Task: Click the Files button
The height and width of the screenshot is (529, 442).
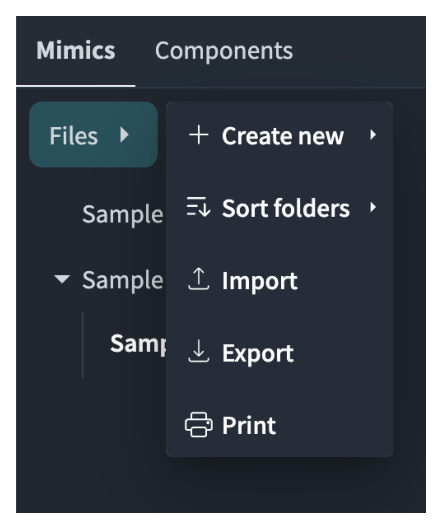Action: (93, 135)
